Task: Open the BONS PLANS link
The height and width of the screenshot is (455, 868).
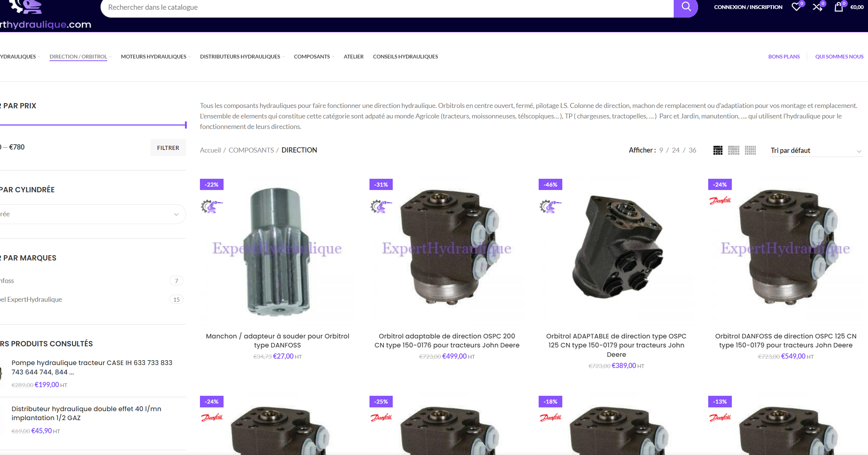Action: pos(784,57)
